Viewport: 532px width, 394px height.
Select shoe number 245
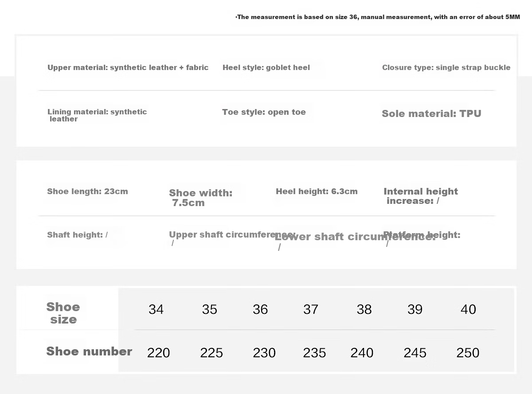(x=415, y=353)
